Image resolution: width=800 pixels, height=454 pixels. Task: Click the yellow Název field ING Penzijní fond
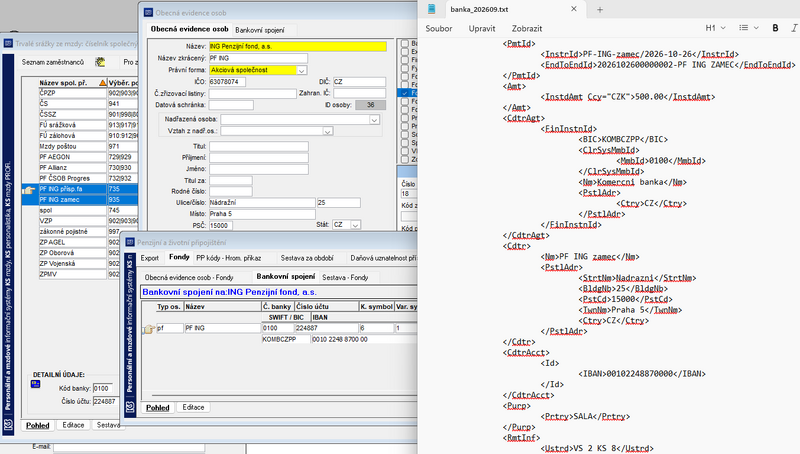pos(297,46)
